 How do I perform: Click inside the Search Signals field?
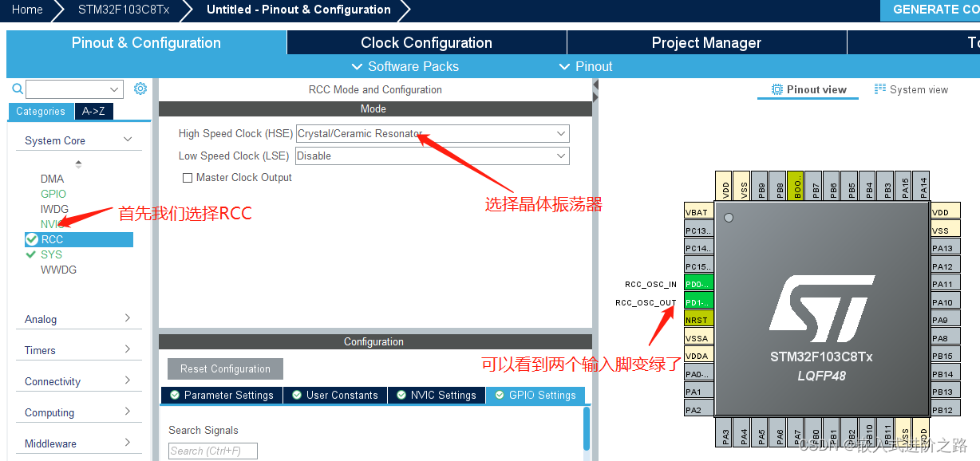(212, 451)
